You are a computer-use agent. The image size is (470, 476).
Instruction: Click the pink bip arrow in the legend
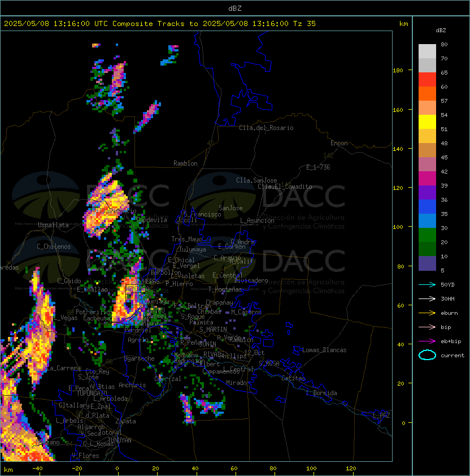click(427, 327)
